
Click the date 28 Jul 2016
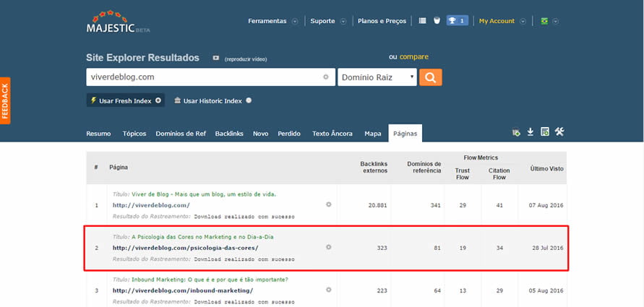(x=546, y=248)
